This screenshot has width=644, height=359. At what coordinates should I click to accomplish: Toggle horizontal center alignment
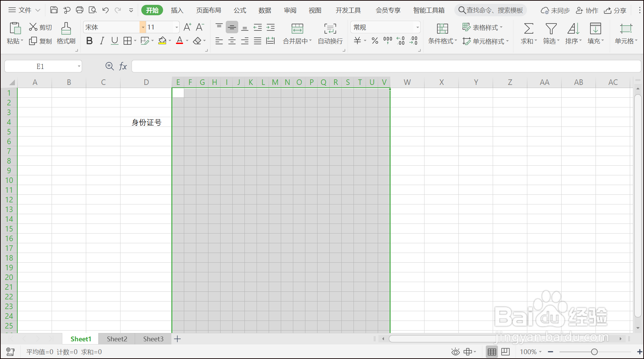point(232,41)
